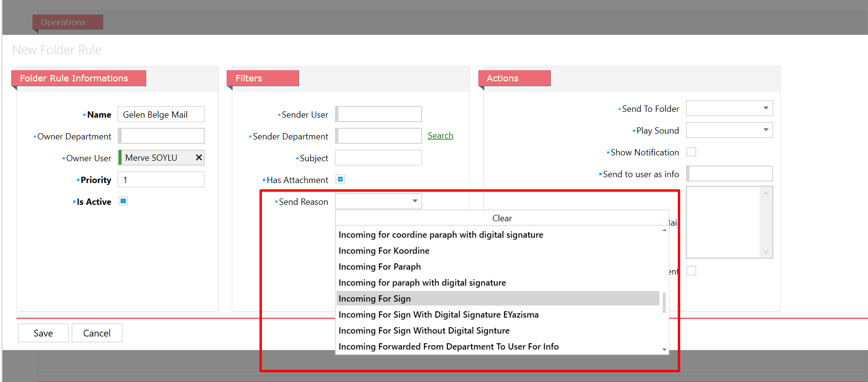Click the dropdown list scroll down arrow
Screen dimensions: 868x382
(x=664, y=350)
